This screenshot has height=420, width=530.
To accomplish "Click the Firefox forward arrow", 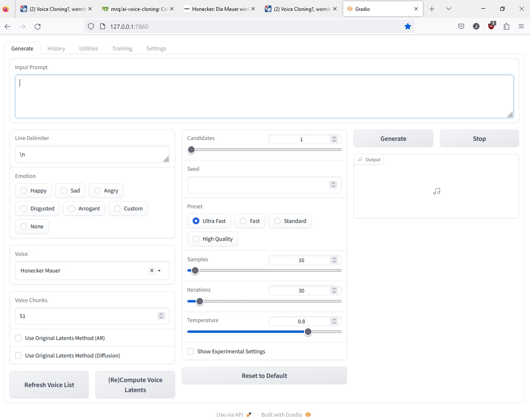I will coord(23,26).
